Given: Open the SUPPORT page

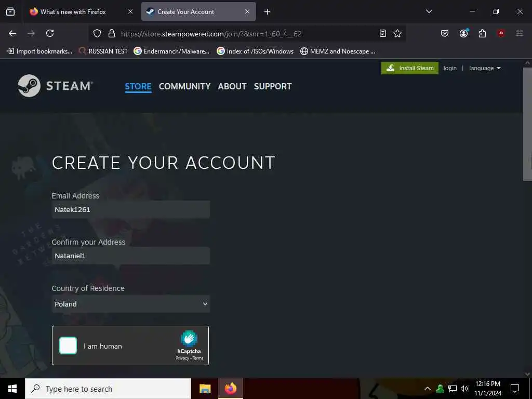Looking at the screenshot, I should (x=273, y=87).
